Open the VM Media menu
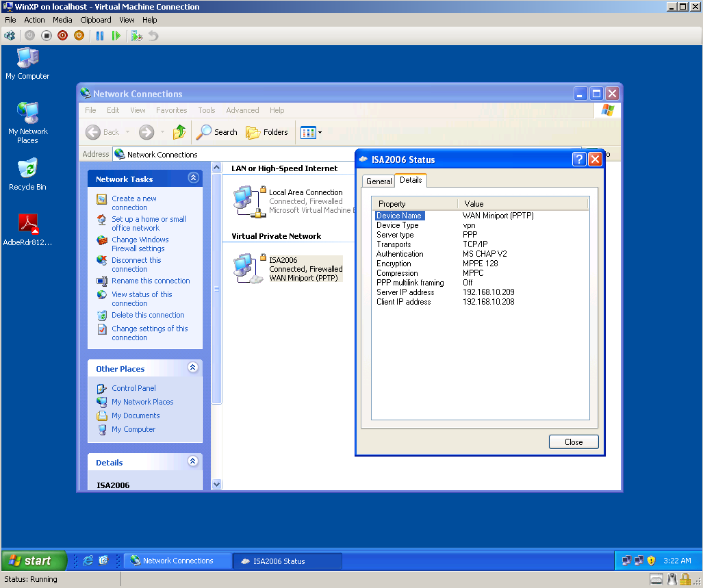This screenshot has height=588, width=703. click(x=62, y=20)
